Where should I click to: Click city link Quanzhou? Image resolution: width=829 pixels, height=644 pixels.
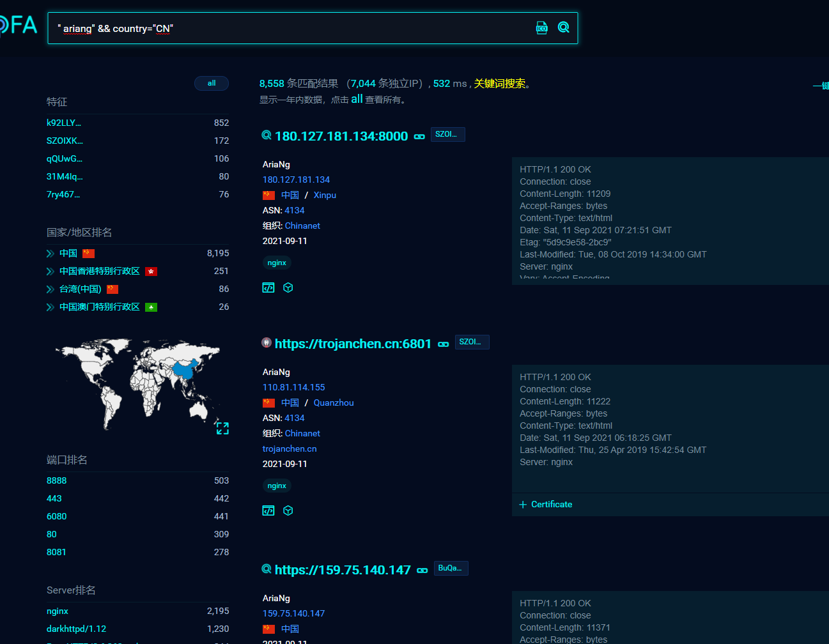334,402
